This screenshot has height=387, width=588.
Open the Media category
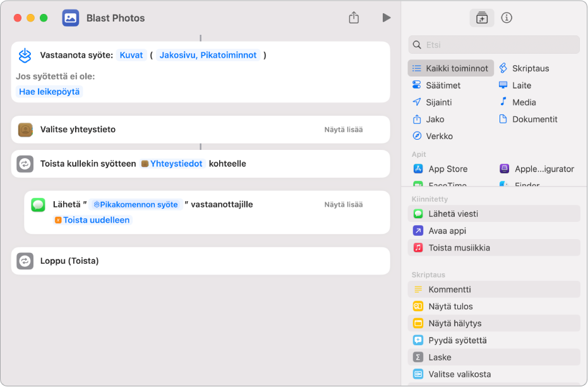[524, 102]
